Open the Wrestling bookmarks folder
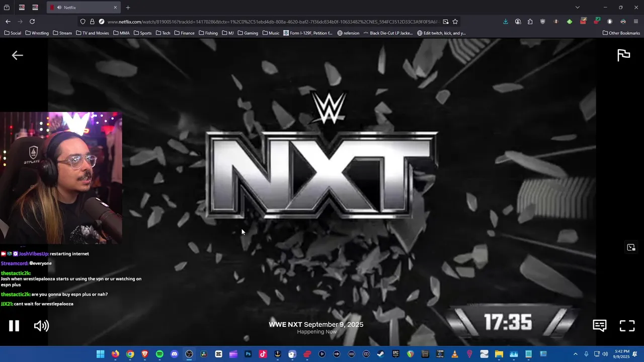The width and height of the screenshot is (644, 362). tap(37, 33)
